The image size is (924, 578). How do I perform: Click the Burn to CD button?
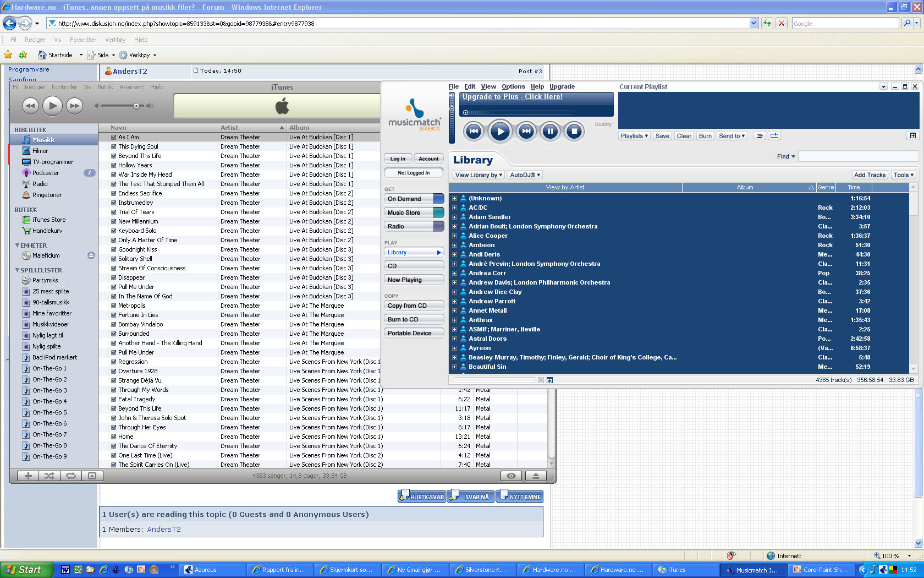click(x=414, y=319)
